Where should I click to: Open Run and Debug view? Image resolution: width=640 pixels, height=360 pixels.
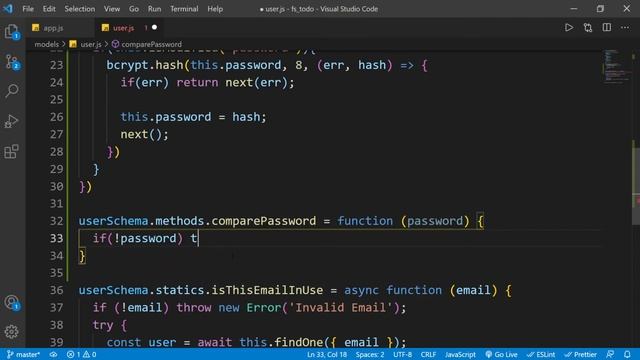(x=12, y=121)
